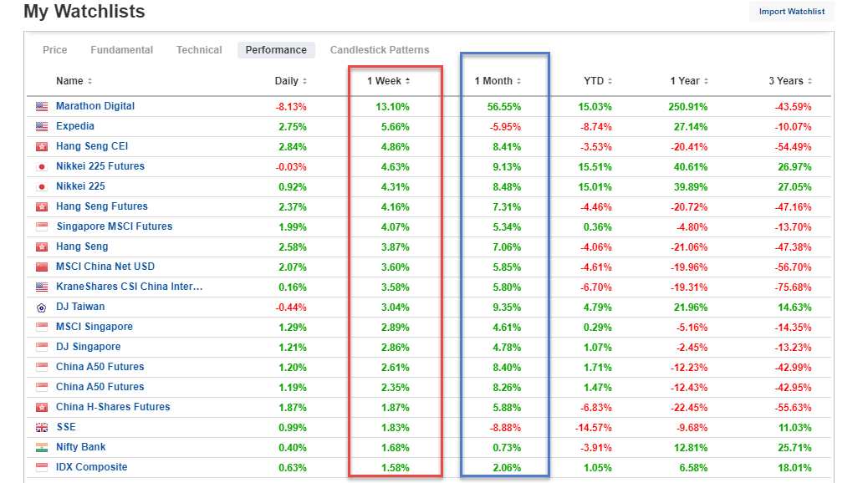Click the Japan flag beside Nikkei 225 Futures

click(x=42, y=166)
